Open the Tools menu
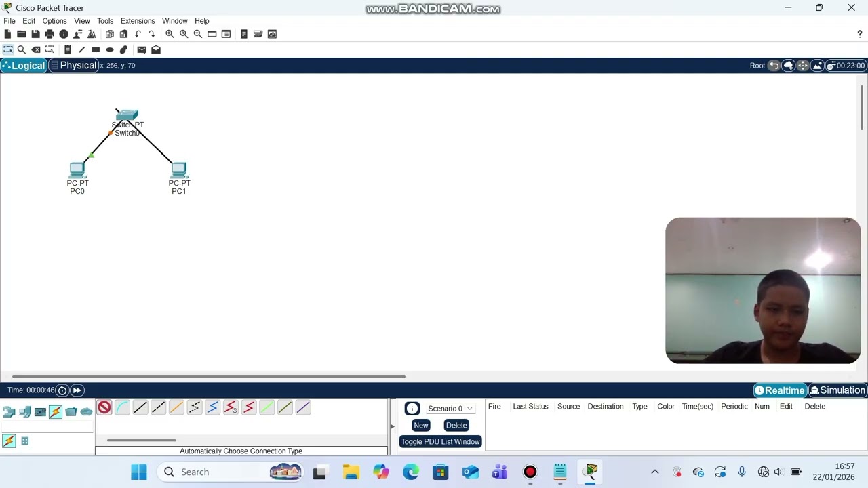 click(x=105, y=21)
